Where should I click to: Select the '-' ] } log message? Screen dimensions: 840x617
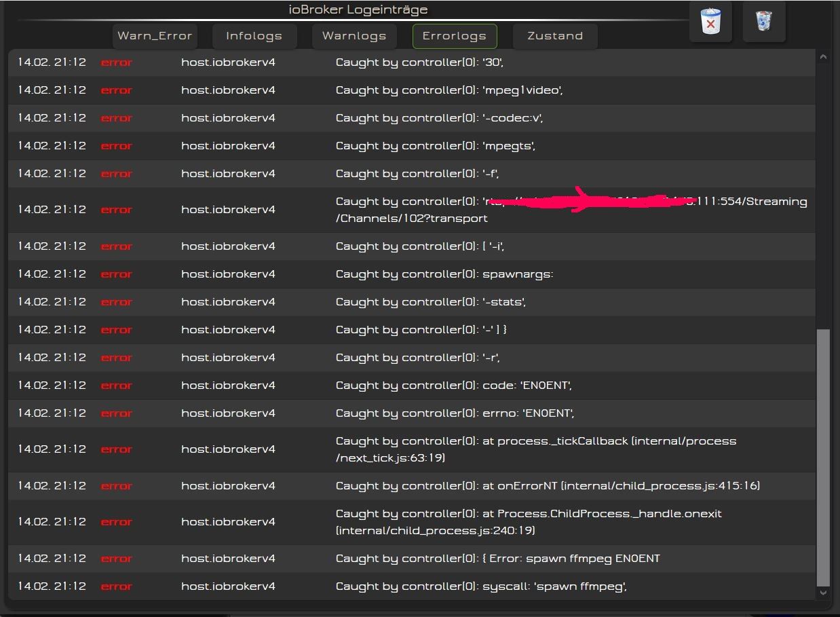(x=421, y=330)
